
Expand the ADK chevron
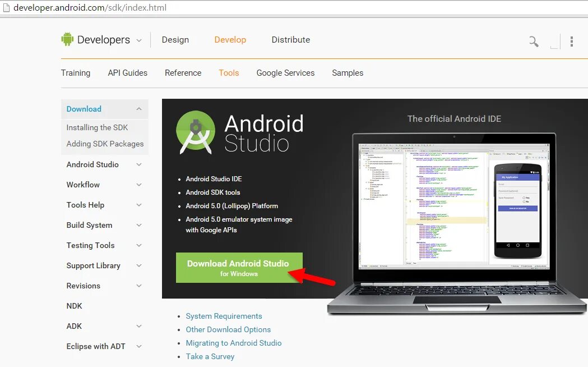coord(139,326)
